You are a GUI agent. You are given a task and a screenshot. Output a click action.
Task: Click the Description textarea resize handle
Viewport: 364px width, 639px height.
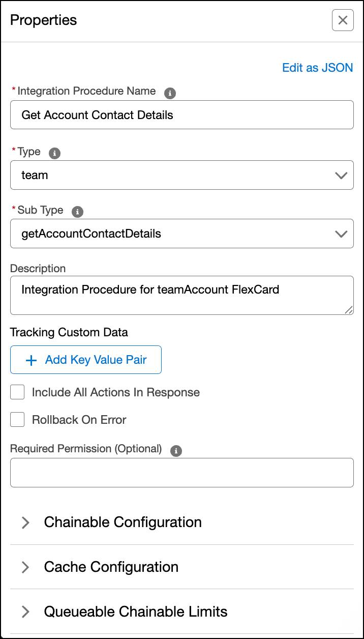(349, 310)
